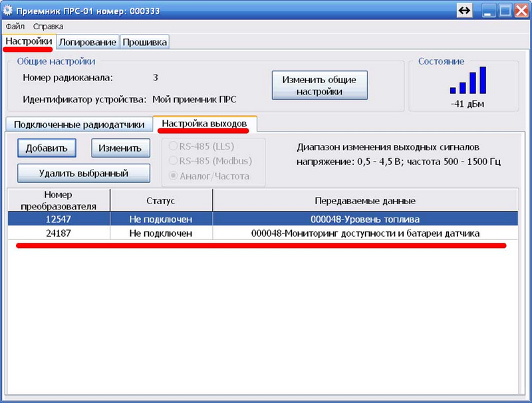Open the Справка menu
The image size is (532, 403).
click(48, 27)
